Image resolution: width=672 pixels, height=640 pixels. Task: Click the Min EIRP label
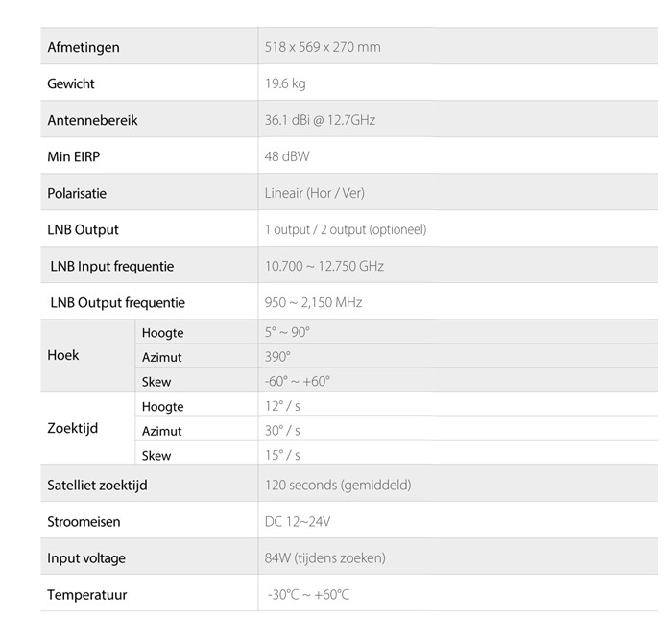74,156
